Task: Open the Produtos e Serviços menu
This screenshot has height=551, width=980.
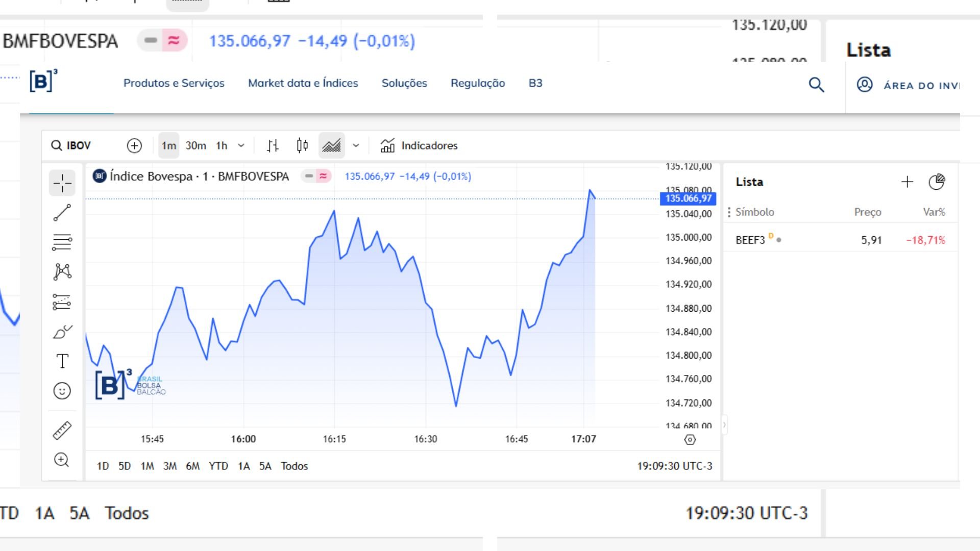Action: click(174, 83)
